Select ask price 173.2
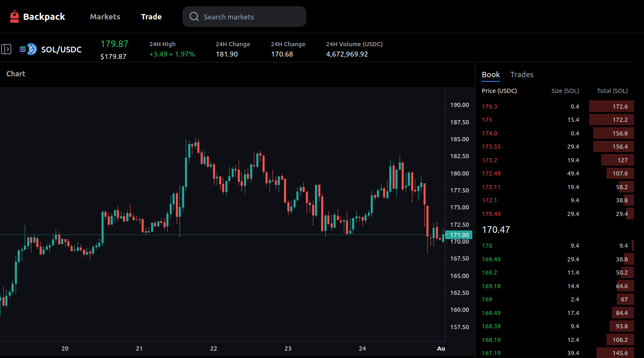 489,160
